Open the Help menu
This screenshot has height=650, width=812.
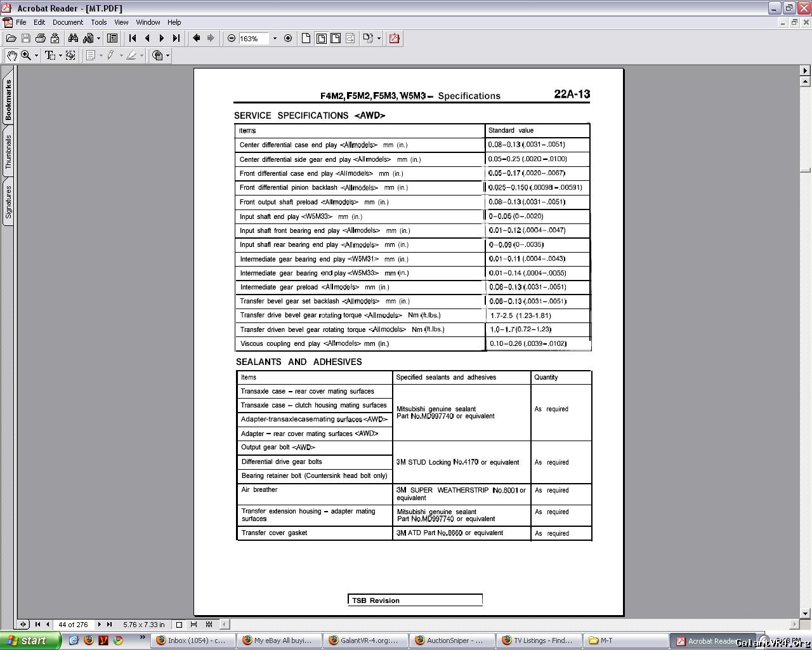(174, 22)
